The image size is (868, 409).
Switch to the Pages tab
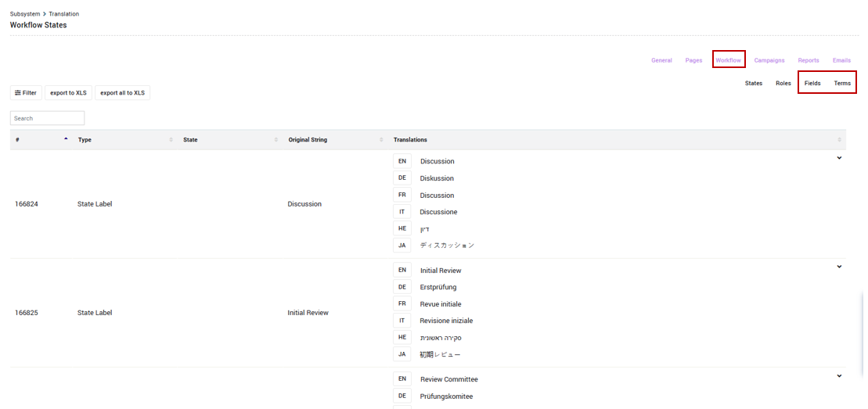[693, 60]
